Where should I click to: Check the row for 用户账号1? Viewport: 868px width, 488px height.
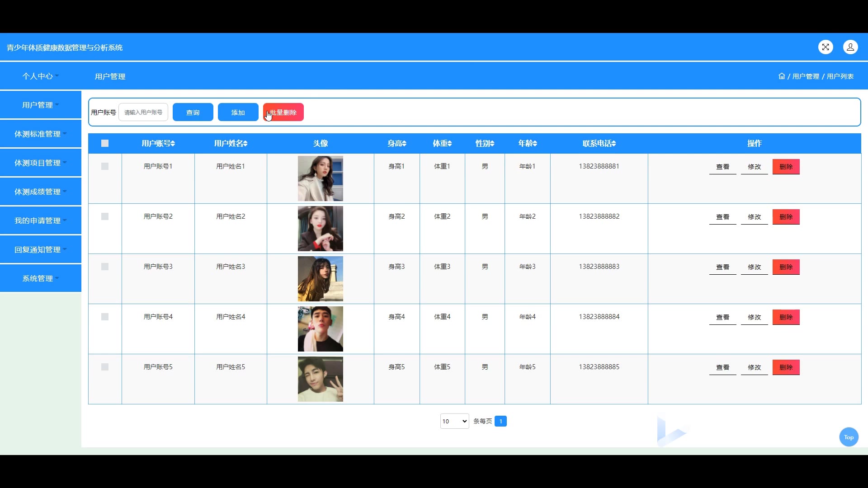[105, 166]
